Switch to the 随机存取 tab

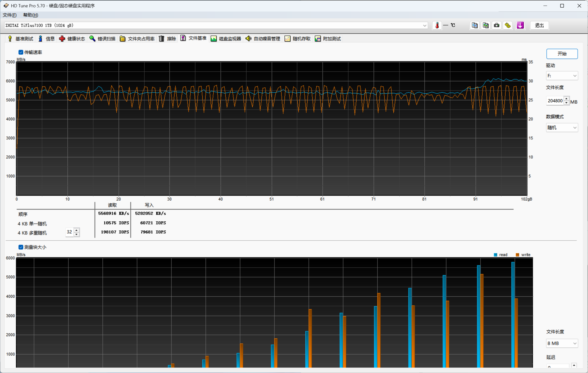point(298,39)
